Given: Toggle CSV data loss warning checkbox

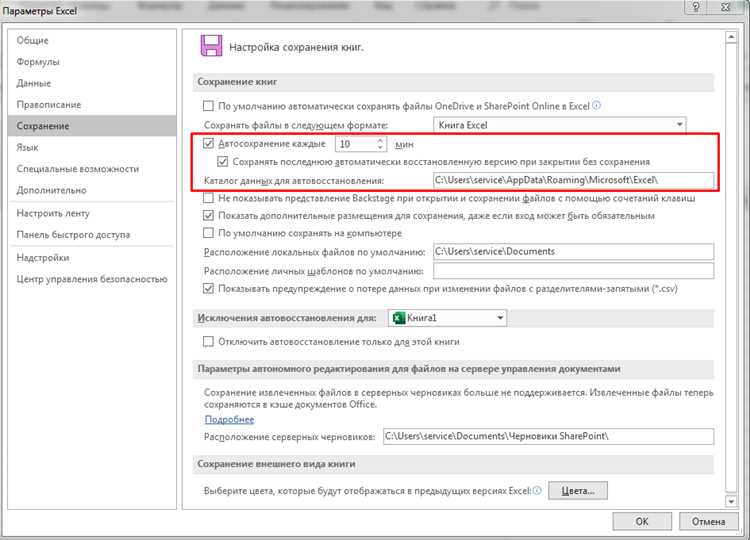Looking at the screenshot, I should tap(209, 288).
